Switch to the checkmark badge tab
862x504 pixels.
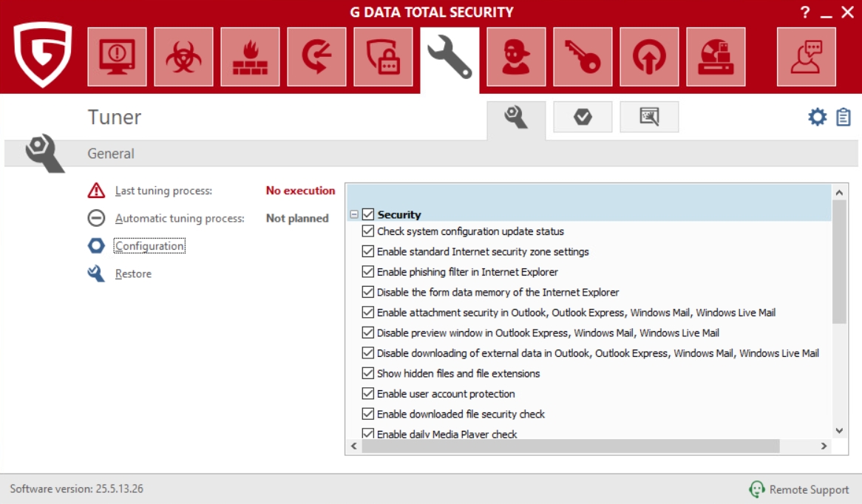(583, 117)
